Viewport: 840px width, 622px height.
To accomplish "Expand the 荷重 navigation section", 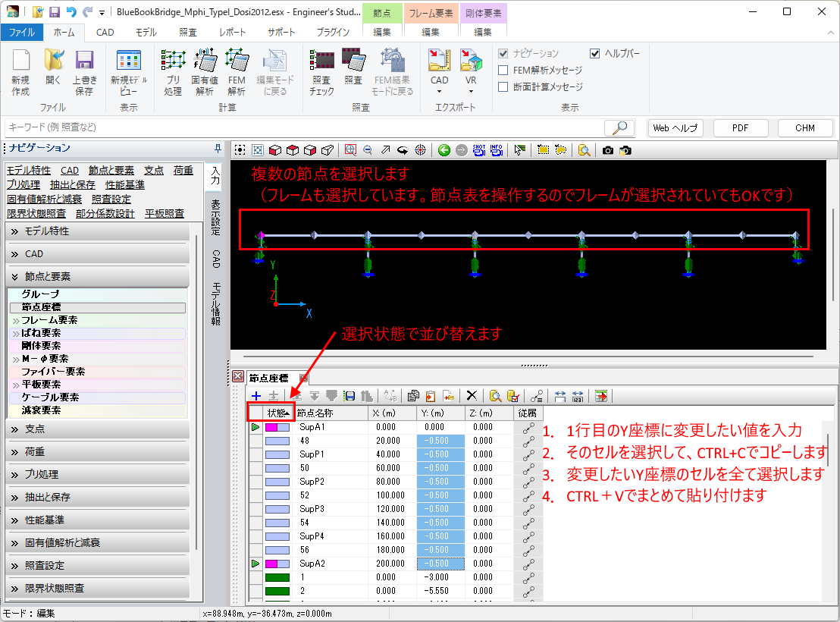I will (x=97, y=451).
